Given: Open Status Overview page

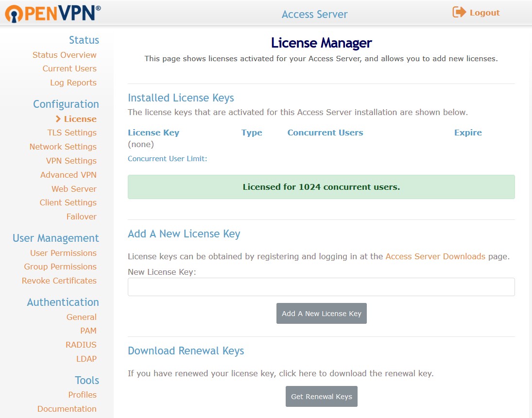Looking at the screenshot, I should click(x=65, y=55).
